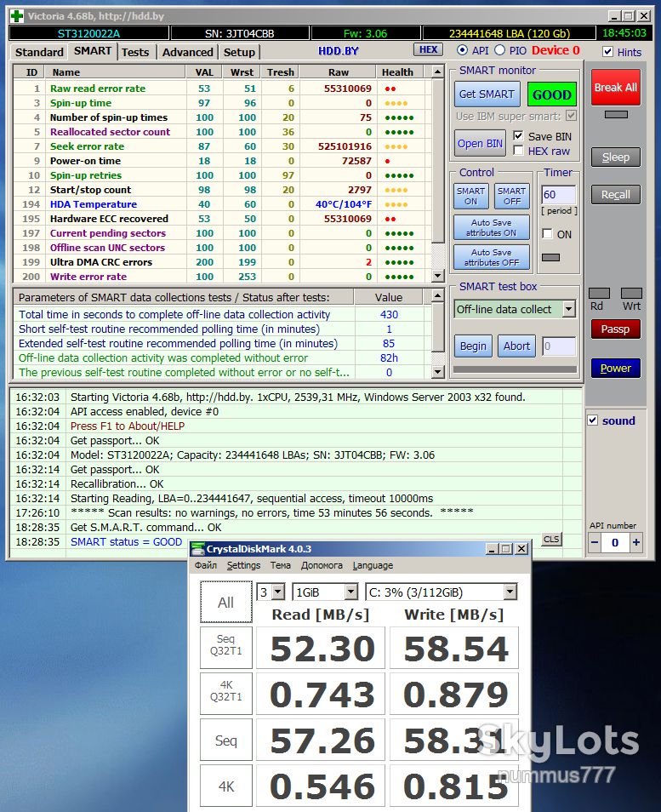Decrease API number with minus button
The image size is (661, 812).
(595, 543)
